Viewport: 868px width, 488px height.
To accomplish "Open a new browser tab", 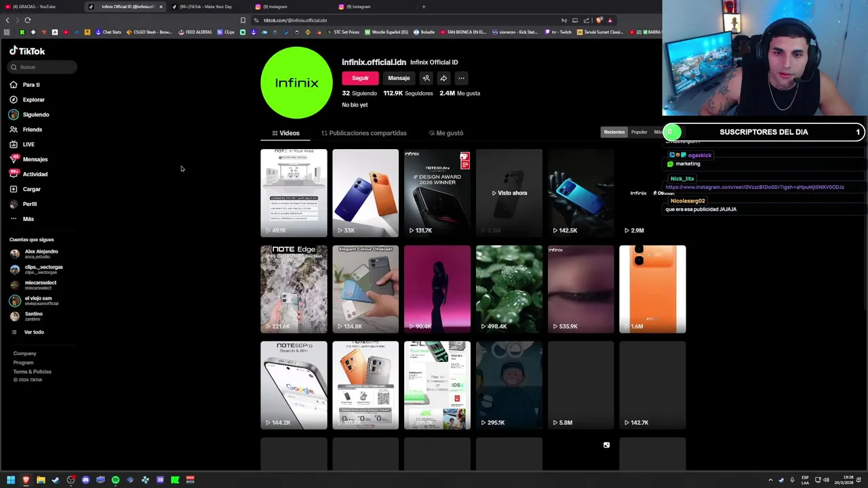I will pos(423,7).
